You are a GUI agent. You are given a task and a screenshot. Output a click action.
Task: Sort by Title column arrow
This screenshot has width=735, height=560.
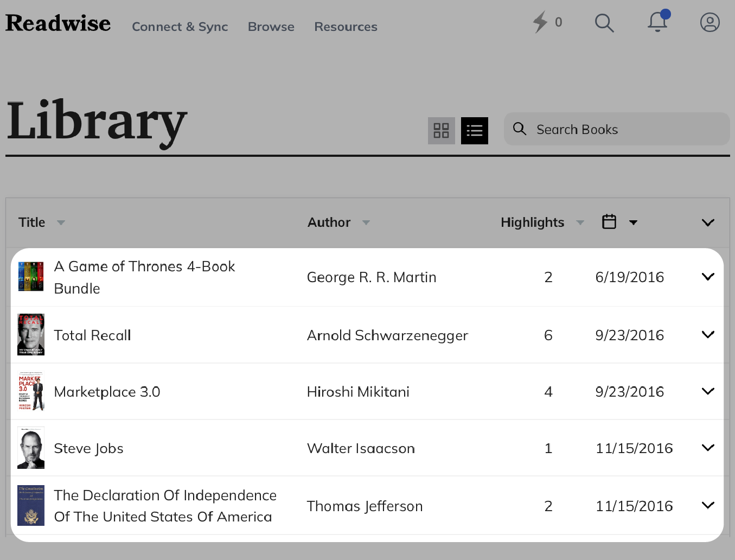61,222
